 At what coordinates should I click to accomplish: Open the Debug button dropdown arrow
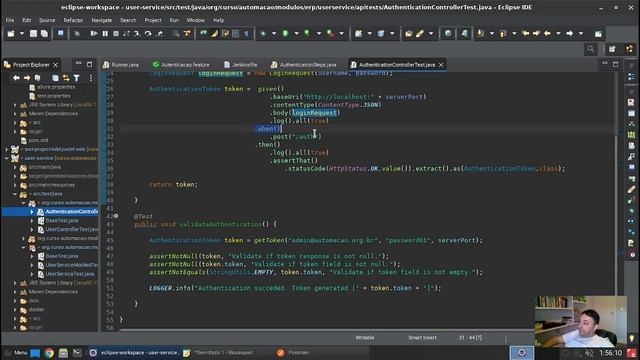274,33
